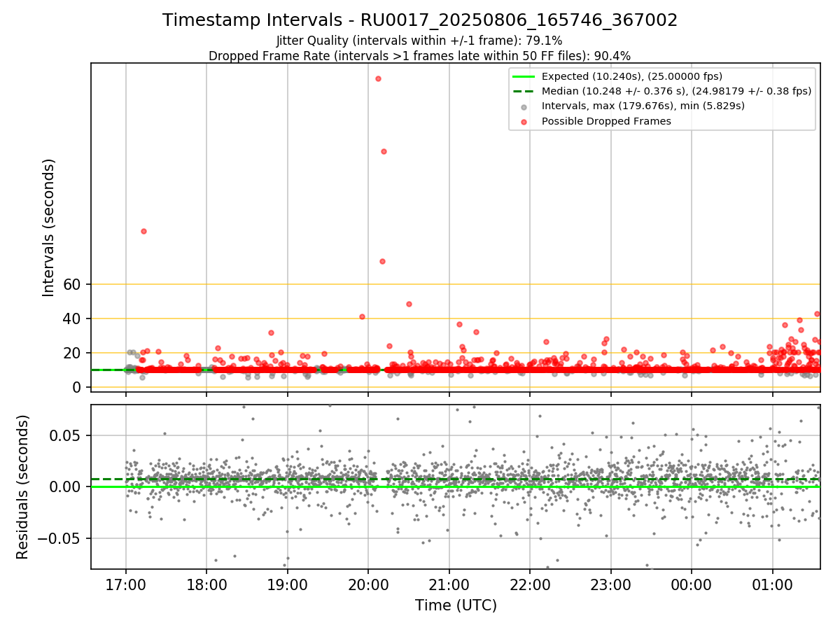This screenshot has height=630, width=840.
Task: Click the 'Time (UTC)' x-axis label
Action: tap(456, 605)
